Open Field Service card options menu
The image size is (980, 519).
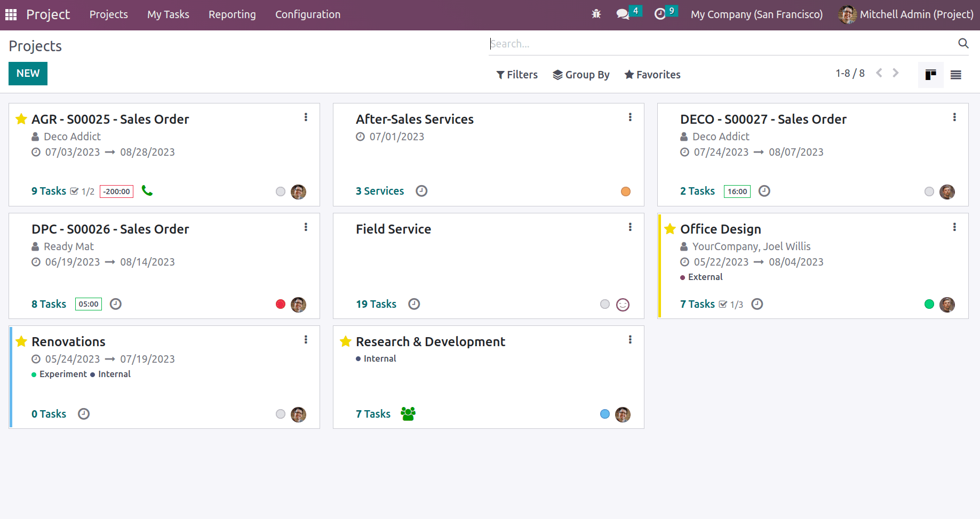pos(630,227)
